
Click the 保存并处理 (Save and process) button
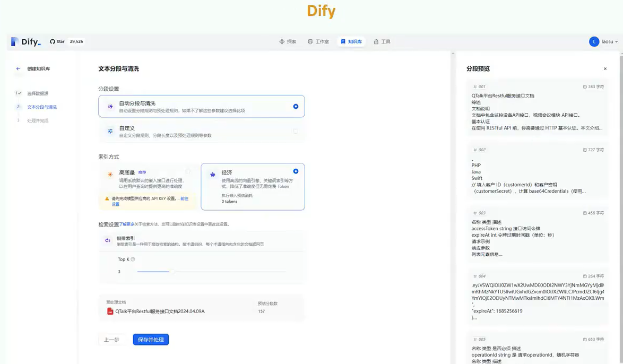(151, 340)
